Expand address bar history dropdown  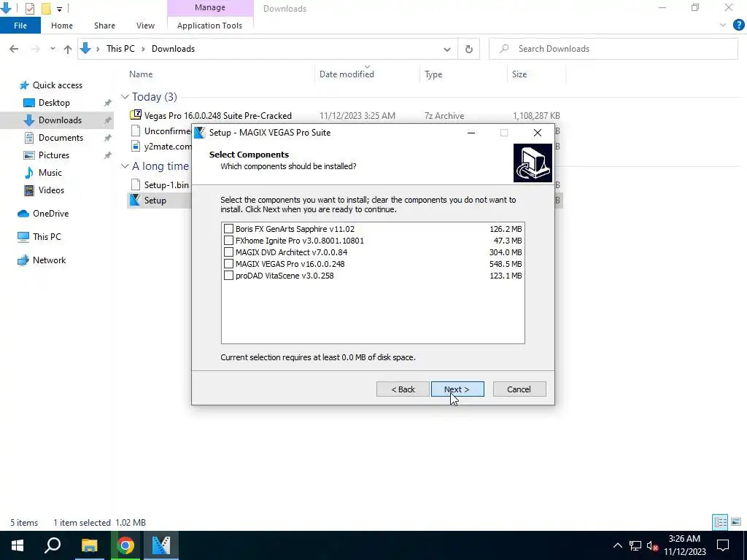(447, 49)
